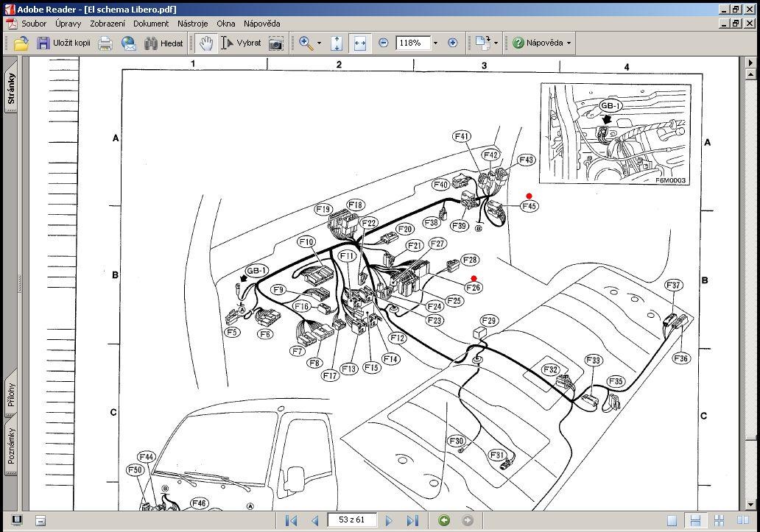
Task: Open the zoom tool dropdown arrow
Action: point(319,43)
